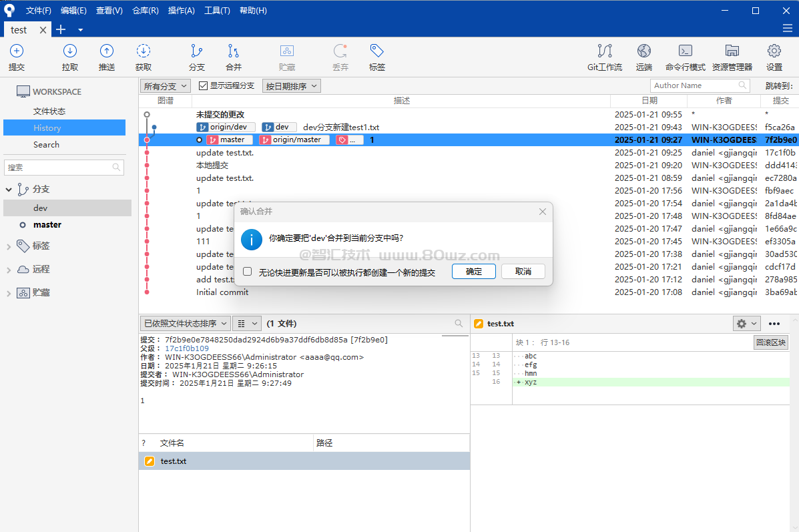
Task: Open the 所有分支 dropdown
Action: click(166, 86)
